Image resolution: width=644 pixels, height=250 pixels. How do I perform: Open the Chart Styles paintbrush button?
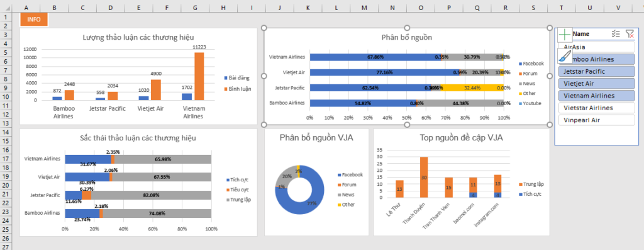(x=565, y=55)
